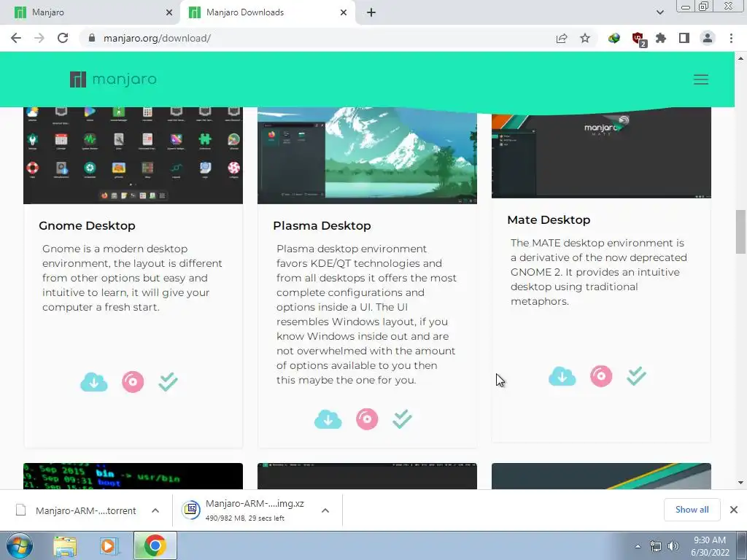Viewport: 747px width, 560px height.
Task: Open Chrome three-dot menu
Action: 731,38
